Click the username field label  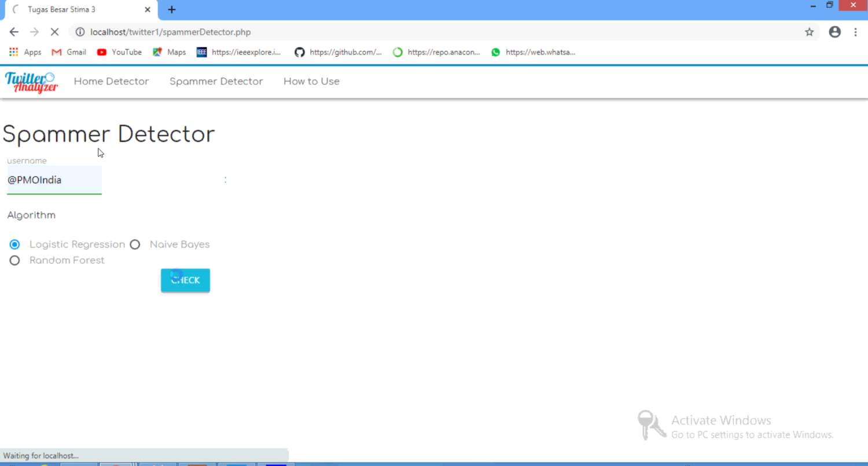(27, 161)
